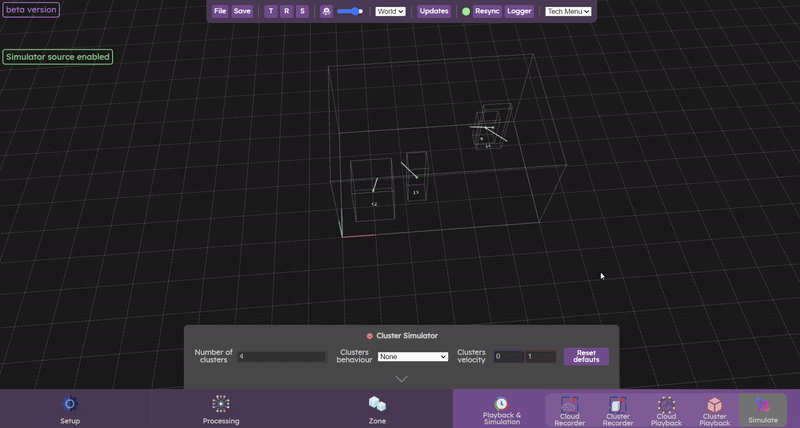Expand the Cluster Simulator panel chevron
The height and width of the screenshot is (428, 800).
click(x=402, y=379)
